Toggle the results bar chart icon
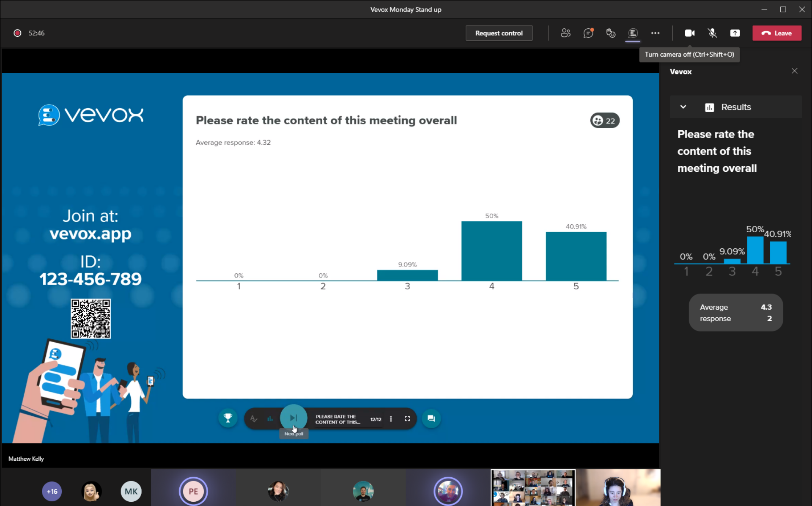Screen dimensions: 812x506 click(x=270, y=419)
